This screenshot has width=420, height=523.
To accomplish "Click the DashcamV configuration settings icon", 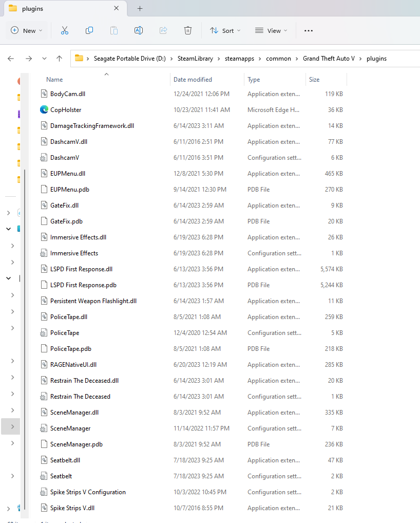I will (44, 158).
